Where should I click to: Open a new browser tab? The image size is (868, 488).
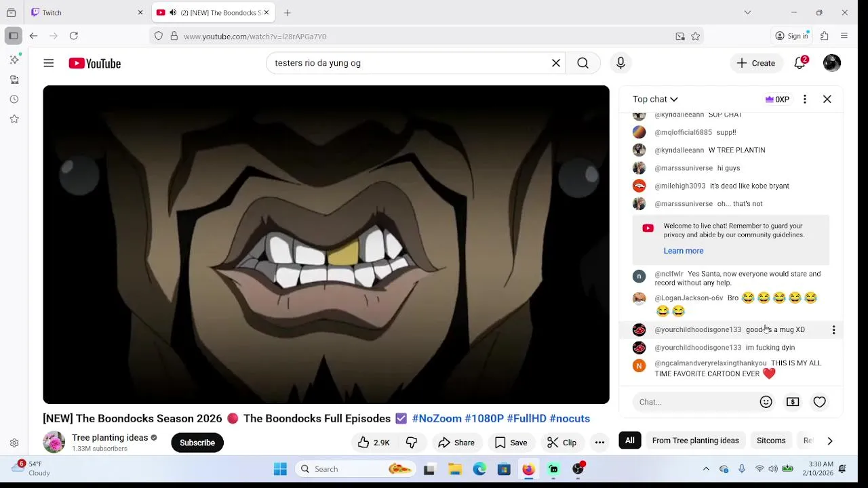(288, 12)
